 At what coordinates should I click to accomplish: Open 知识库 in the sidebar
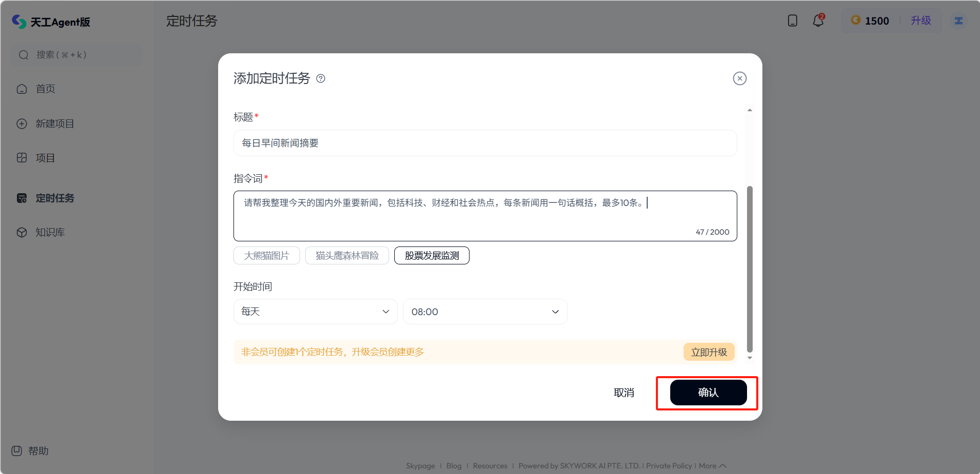pyautogui.click(x=50, y=233)
